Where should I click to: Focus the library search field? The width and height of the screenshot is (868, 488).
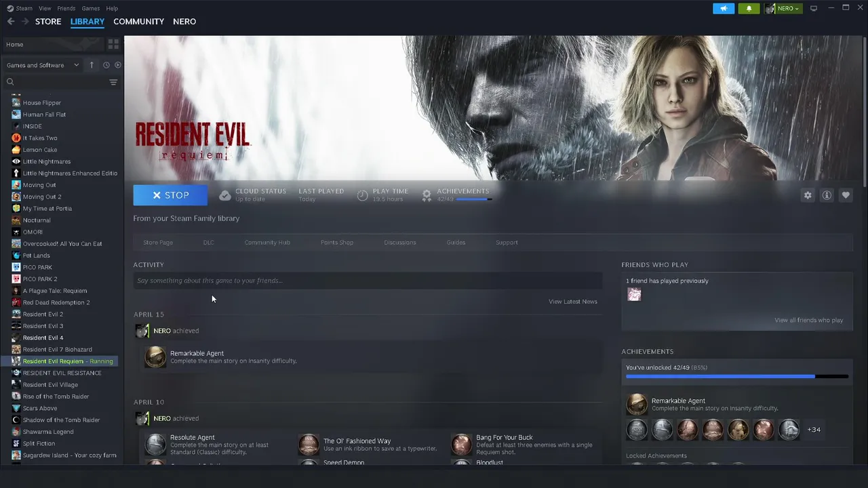point(56,82)
